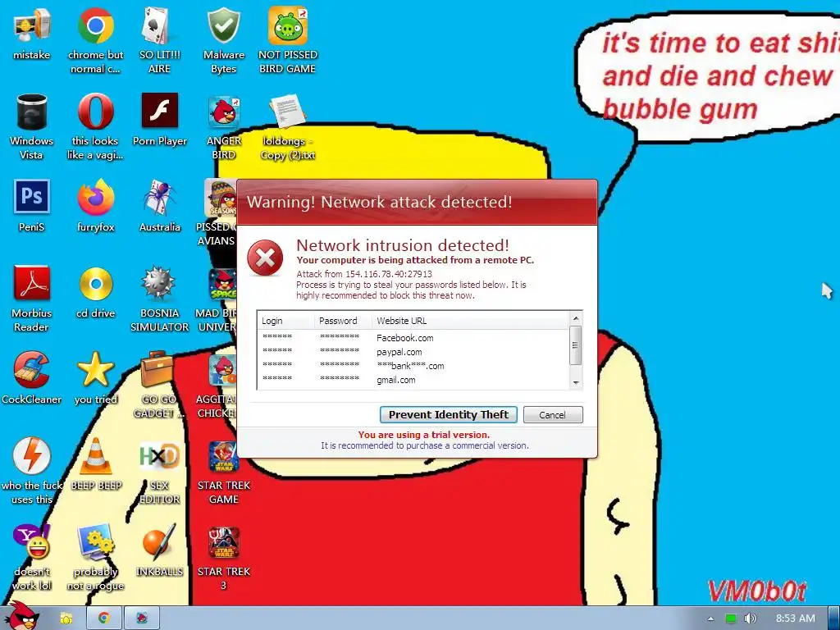Sort by the Password column header

(x=343, y=321)
